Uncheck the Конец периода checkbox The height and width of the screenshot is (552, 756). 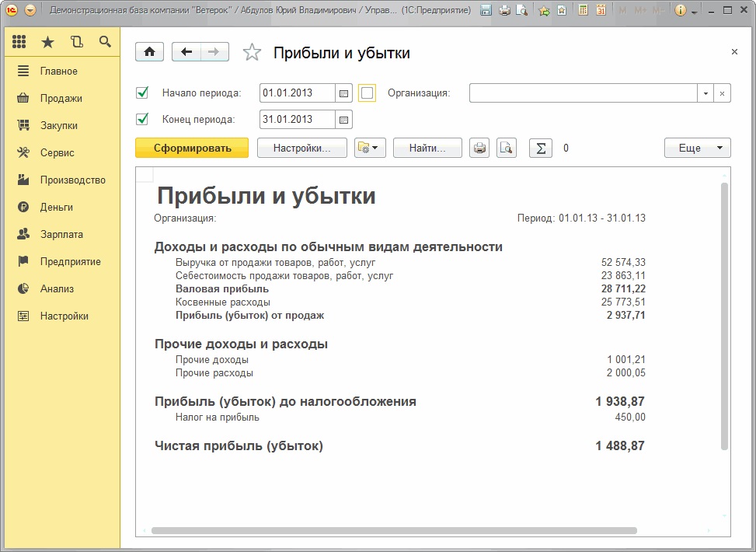click(x=142, y=119)
